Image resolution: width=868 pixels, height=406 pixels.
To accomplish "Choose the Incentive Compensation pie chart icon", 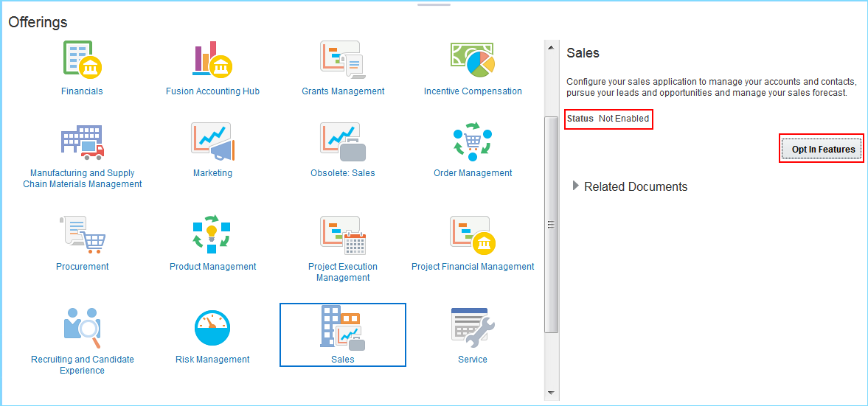I will pos(473,59).
